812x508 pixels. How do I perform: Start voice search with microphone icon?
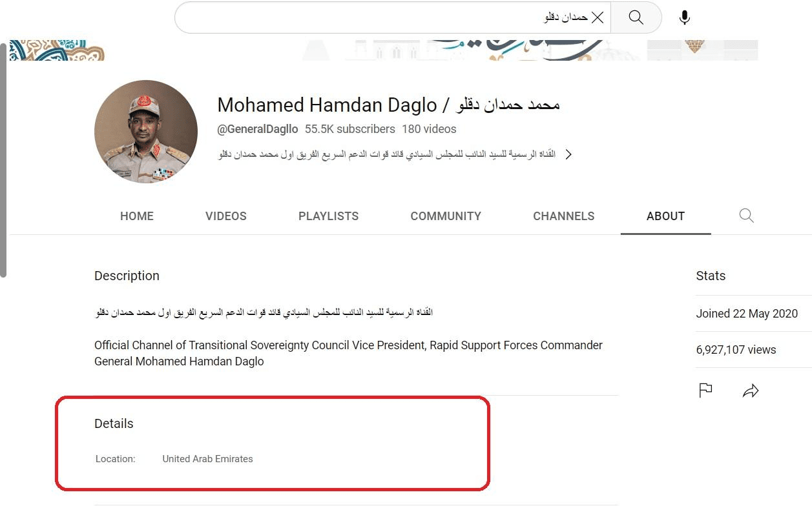[685, 17]
